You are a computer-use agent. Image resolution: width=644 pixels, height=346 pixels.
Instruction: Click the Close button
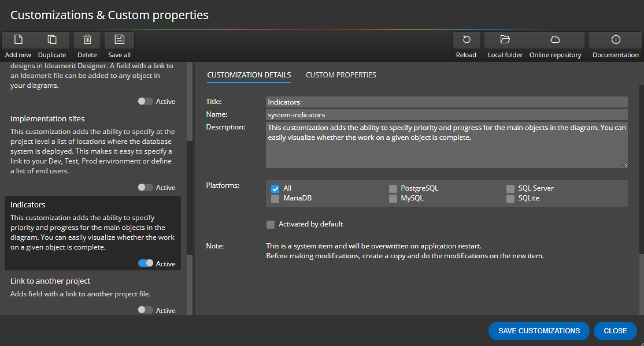click(x=615, y=331)
